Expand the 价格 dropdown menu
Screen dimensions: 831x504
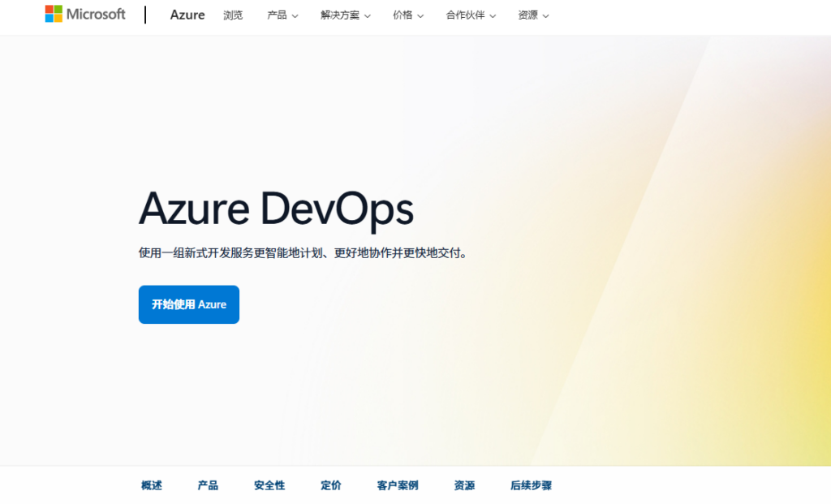coord(408,15)
